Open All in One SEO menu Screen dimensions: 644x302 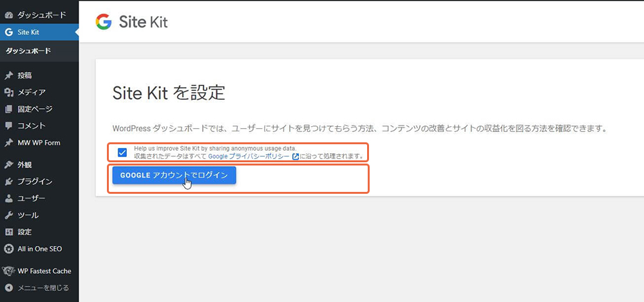[39, 249]
